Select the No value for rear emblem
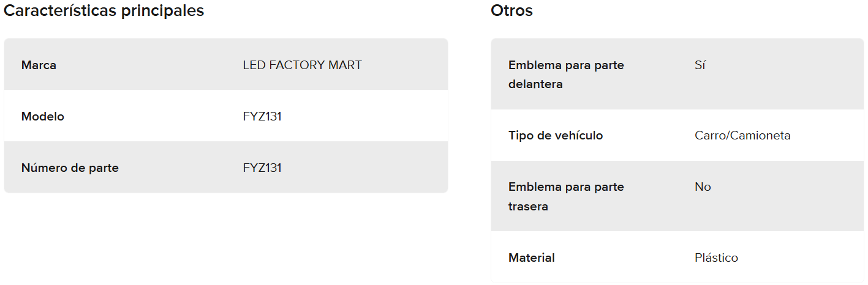868x285 pixels. pyautogui.click(x=703, y=187)
